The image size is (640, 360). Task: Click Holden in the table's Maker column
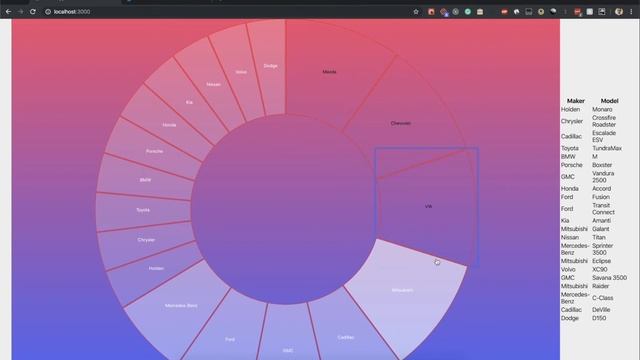click(570, 109)
